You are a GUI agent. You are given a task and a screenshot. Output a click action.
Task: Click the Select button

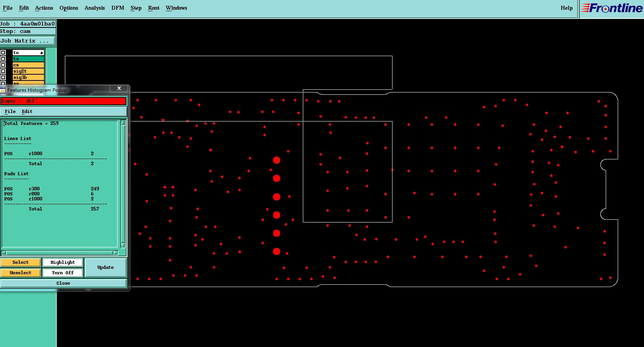20,262
